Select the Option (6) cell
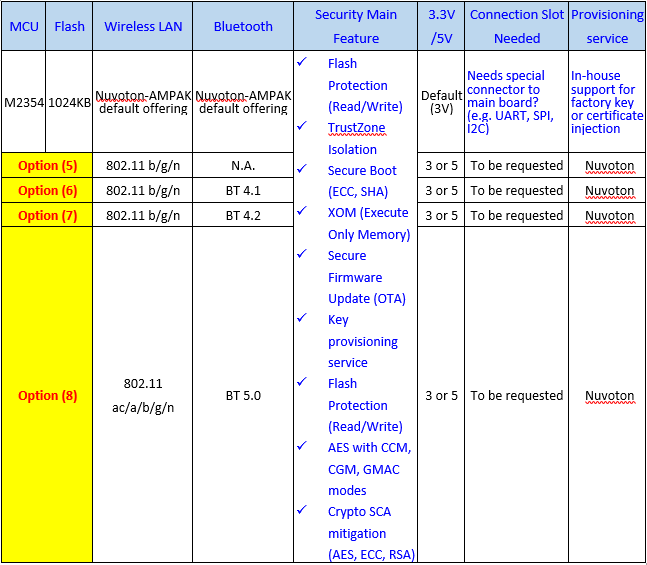 pyautogui.click(x=47, y=190)
